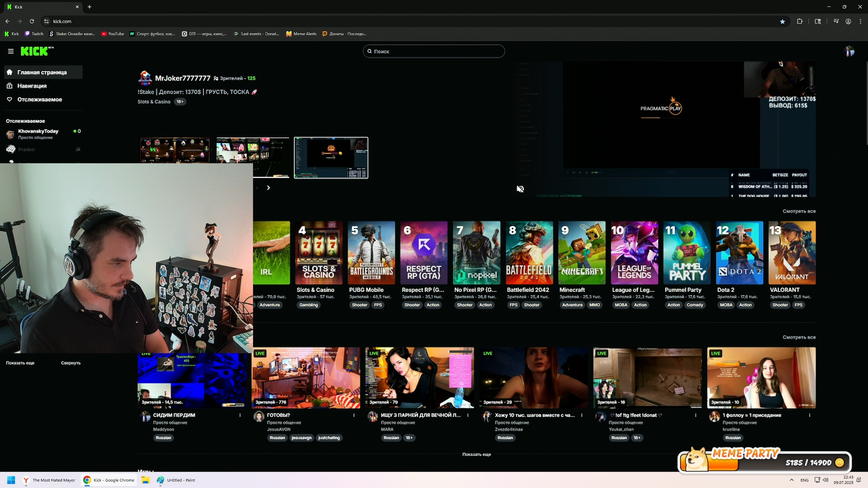Viewport: 868px width, 488px height.
Task: Open the YouTube bookmark
Action: coord(113,34)
